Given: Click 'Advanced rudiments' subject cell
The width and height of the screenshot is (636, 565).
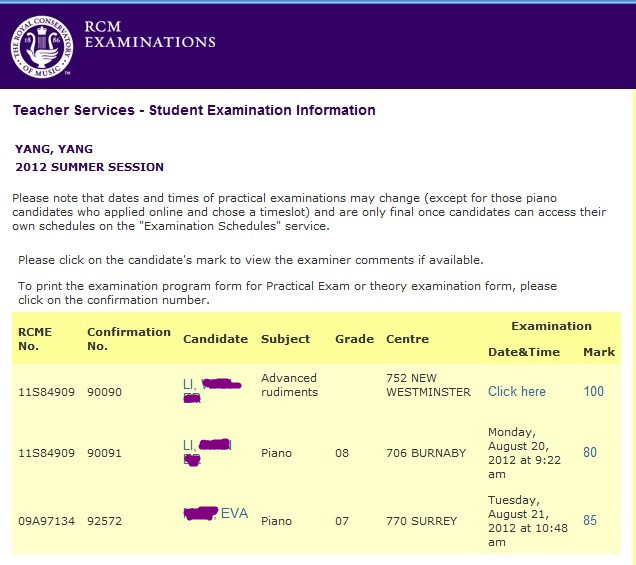Looking at the screenshot, I should click(289, 385).
